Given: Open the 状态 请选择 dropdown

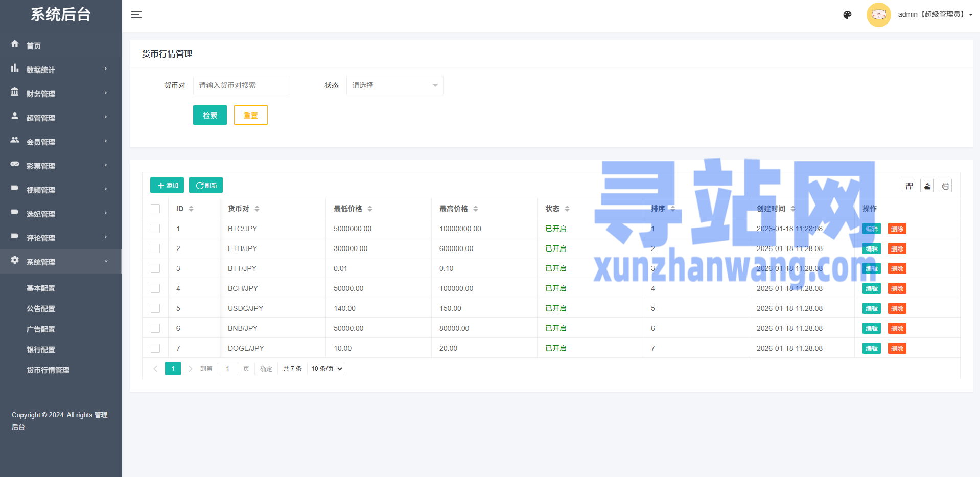Looking at the screenshot, I should tap(394, 85).
